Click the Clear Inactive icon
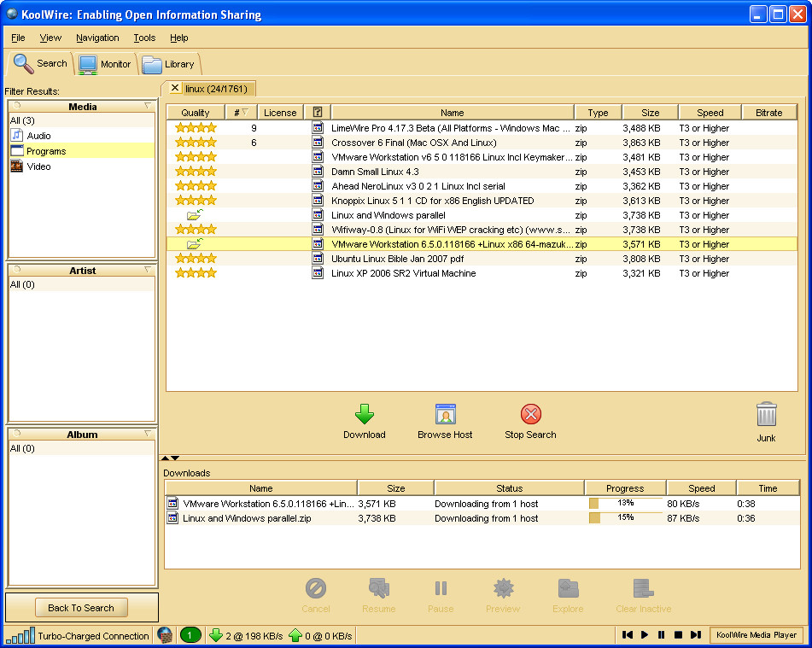Image resolution: width=812 pixels, height=648 pixels. (643, 588)
